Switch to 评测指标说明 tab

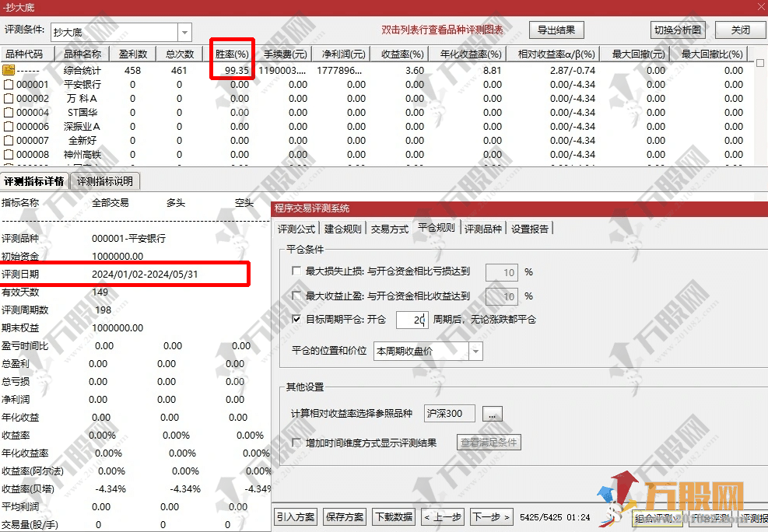105,181
